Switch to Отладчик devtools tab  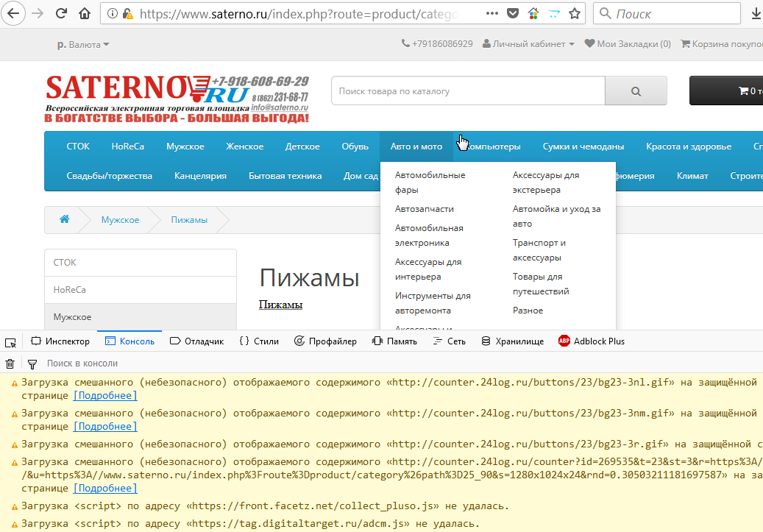(197, 341)
